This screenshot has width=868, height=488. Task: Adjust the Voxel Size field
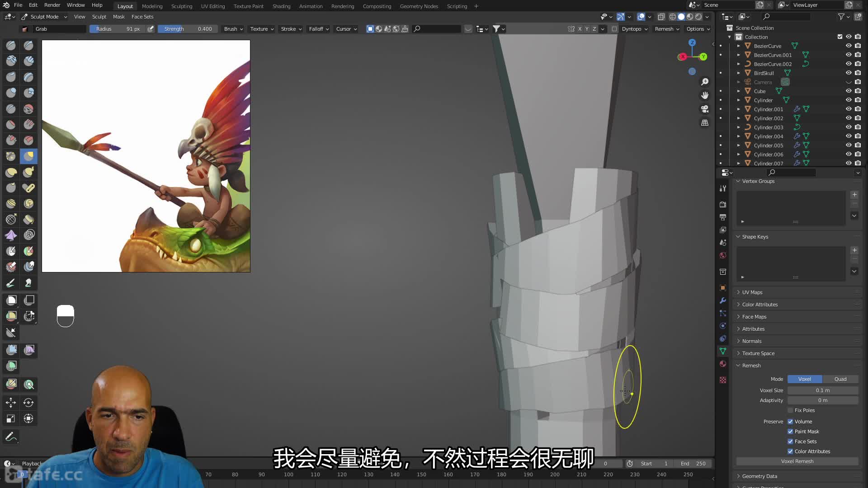823,390
